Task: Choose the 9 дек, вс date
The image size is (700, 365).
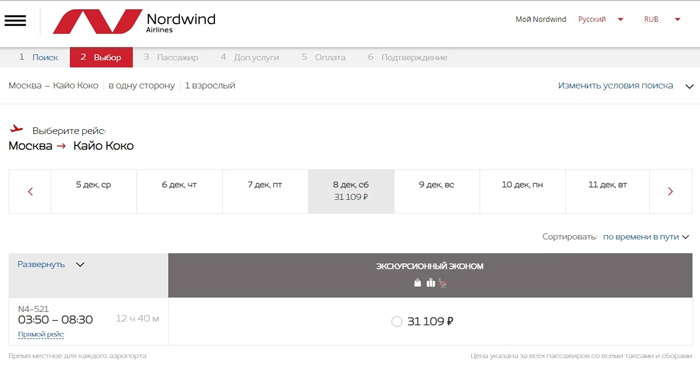Action: (437, 191)
